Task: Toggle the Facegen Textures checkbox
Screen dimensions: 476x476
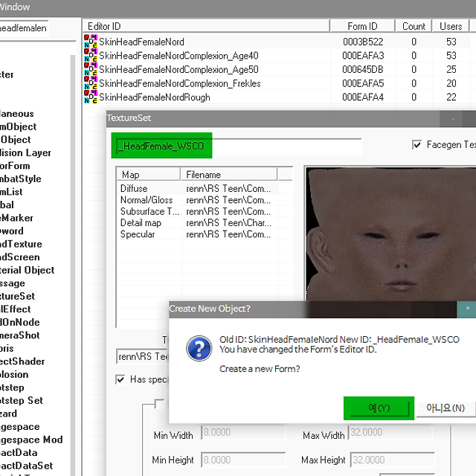Action: coord(416,145)
